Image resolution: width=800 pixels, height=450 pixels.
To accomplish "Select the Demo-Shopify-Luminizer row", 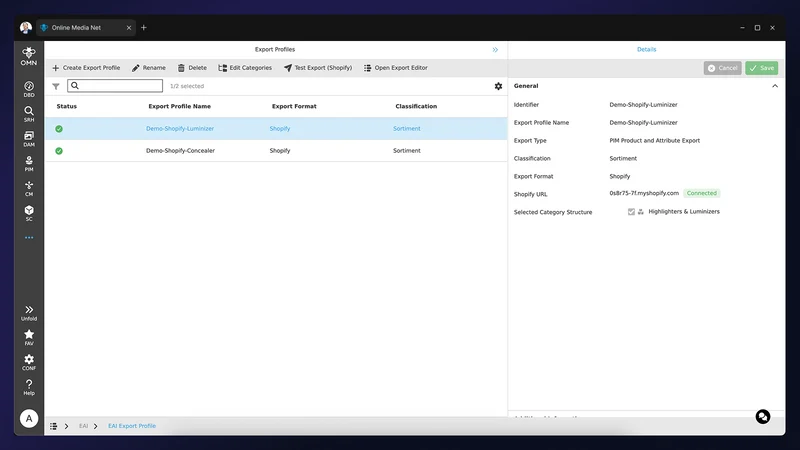I will pyautogui.click(x=276, y=129).
